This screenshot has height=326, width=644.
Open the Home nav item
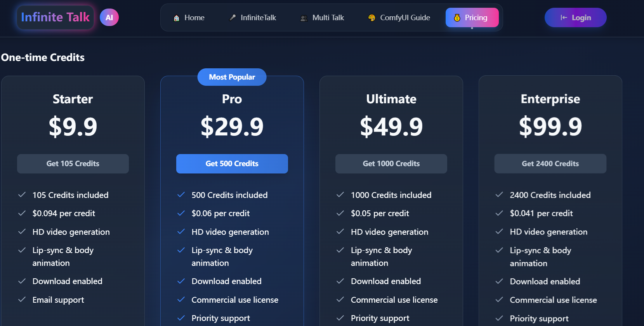point(189,17)
